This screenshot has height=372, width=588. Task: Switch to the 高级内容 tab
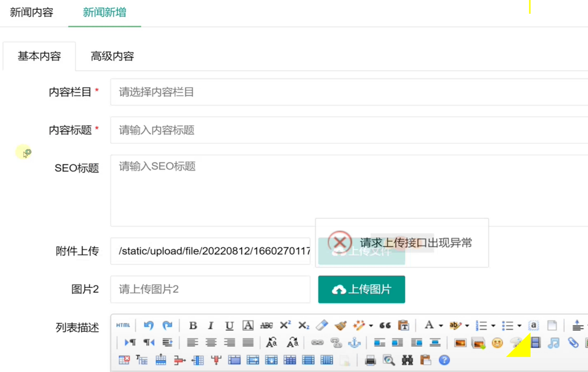pyautogui.click(x=112, y=56)
